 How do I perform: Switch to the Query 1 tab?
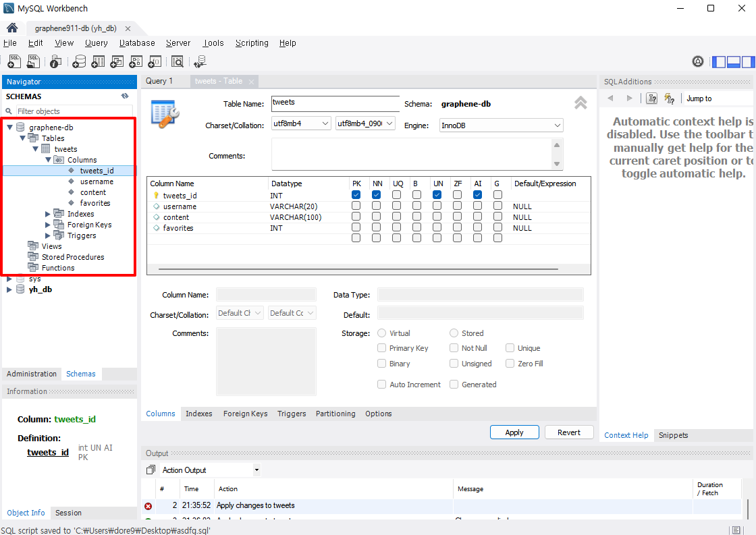point(159,81)
